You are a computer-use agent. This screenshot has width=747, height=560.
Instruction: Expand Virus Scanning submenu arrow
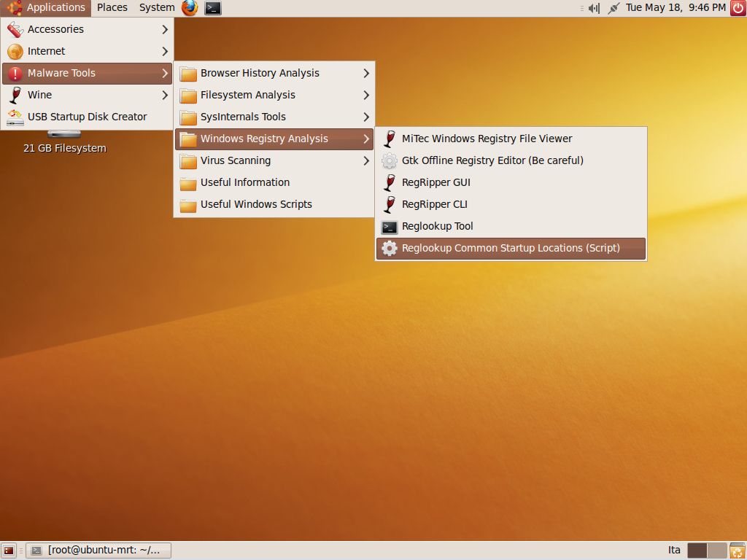click(366, 161)
